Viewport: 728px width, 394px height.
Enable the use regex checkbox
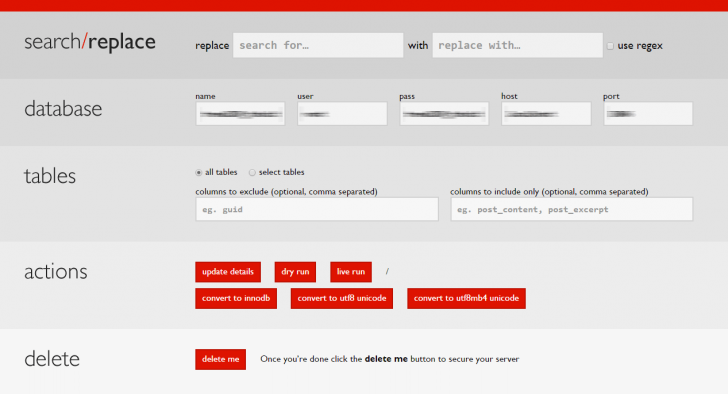pyautogui.click(x=611, y=46)
